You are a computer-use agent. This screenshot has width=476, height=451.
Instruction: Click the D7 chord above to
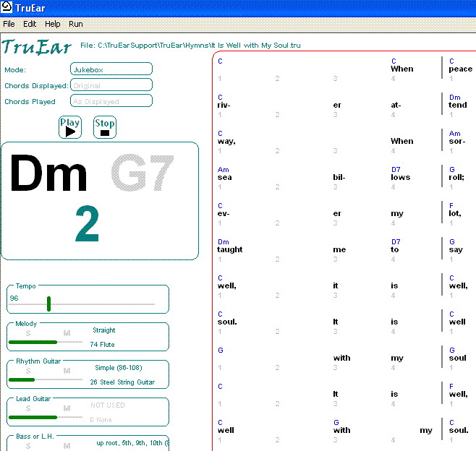pos(396,241)
